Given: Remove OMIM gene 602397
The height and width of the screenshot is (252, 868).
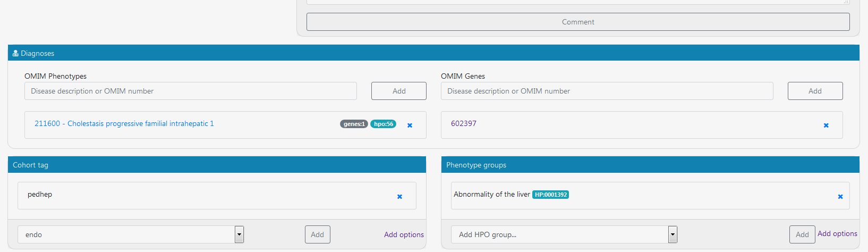Looking at the screenshot, I should [x=826, y=125].
